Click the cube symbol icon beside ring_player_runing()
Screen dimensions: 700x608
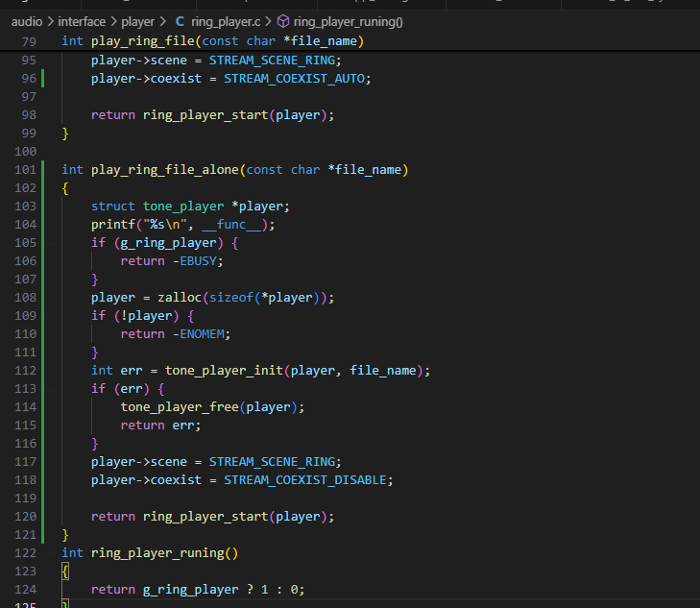tap(283, 21)
